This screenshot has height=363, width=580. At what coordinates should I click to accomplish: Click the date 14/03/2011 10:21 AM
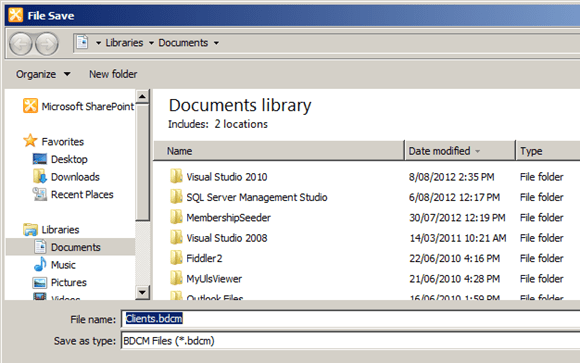[x=458, y=238]
